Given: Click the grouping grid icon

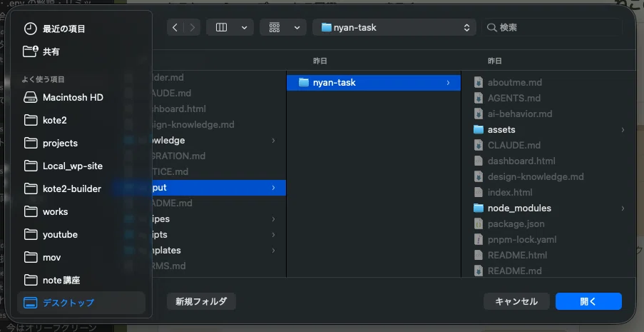Looking at the screenshot, I should point(275,28).
